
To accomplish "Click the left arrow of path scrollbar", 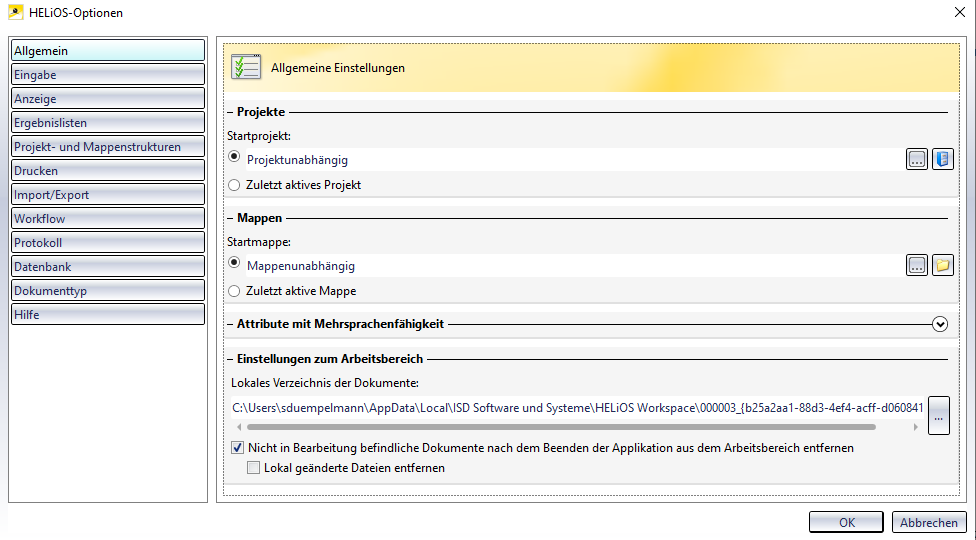I will [239, 427].
